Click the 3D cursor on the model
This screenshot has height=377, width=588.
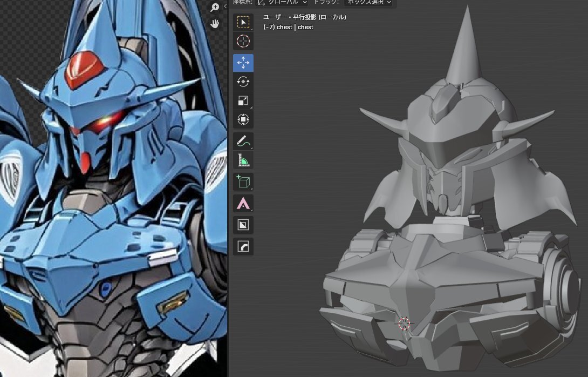[404, 324]
